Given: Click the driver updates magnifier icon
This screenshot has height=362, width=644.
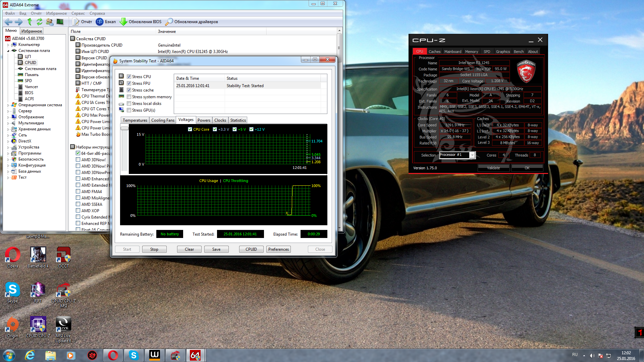Looking at the screenshot, I should tap(169, 22).
